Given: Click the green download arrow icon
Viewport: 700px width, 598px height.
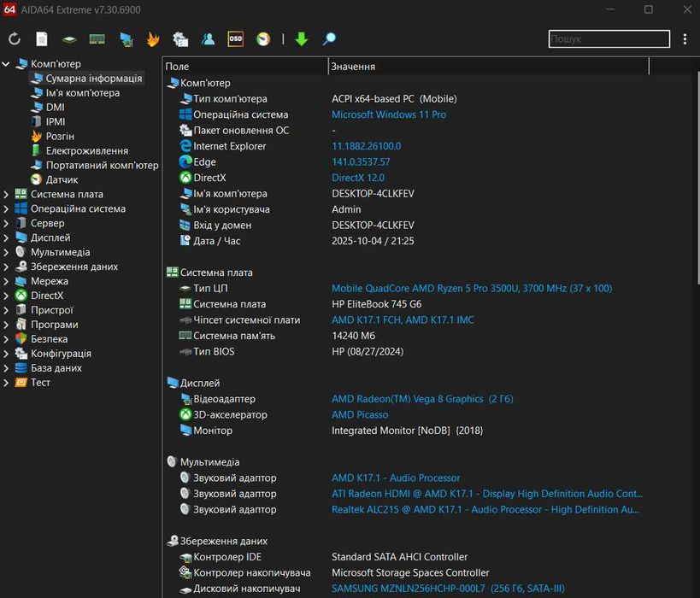Looking at the screenshot, I should pyautogui.click(x=302, y=39).
